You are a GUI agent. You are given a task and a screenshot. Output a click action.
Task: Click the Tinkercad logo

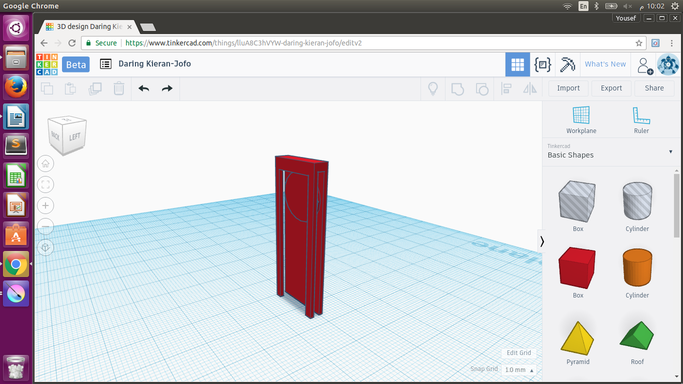tap(47, 64)
